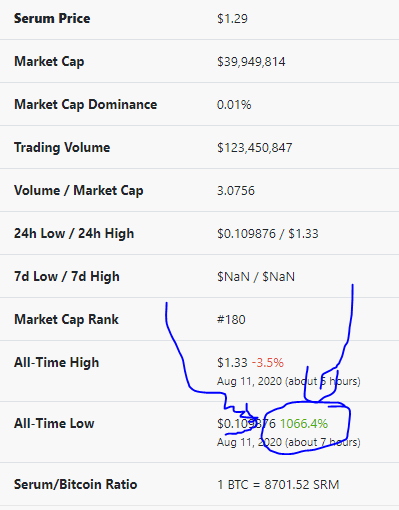Viewport: 399px width, 510px height.
Task: Click the All-Time High label
Action: tap(57, 363)
